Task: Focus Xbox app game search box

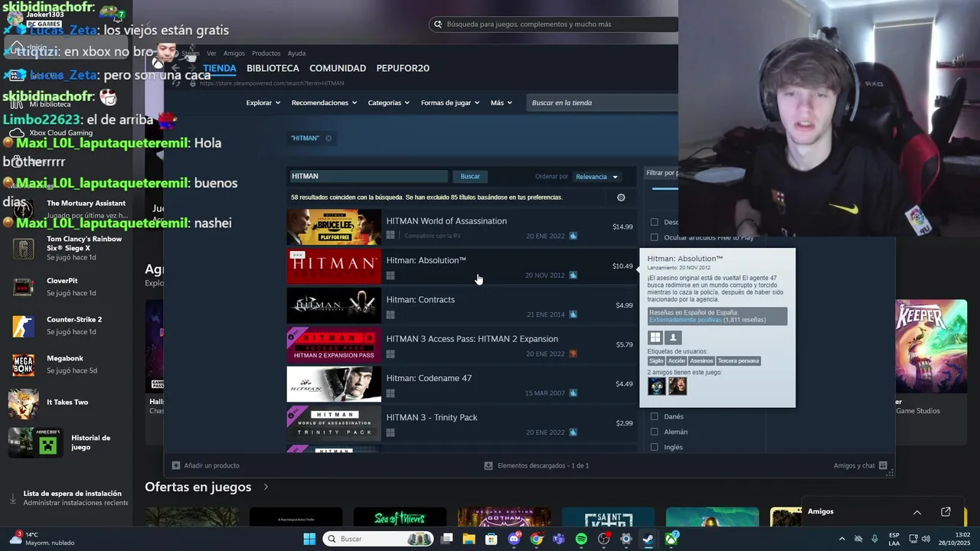Action: pos(554,24)
